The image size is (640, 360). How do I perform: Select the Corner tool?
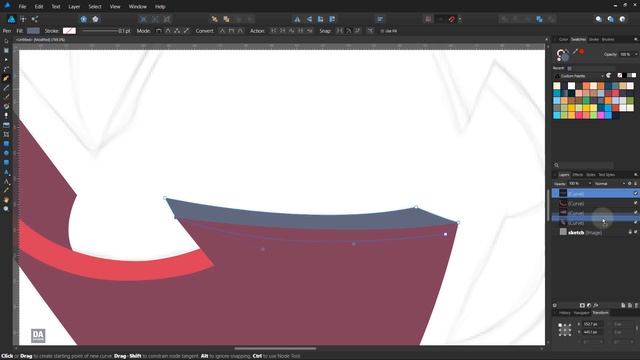point(6,69)
